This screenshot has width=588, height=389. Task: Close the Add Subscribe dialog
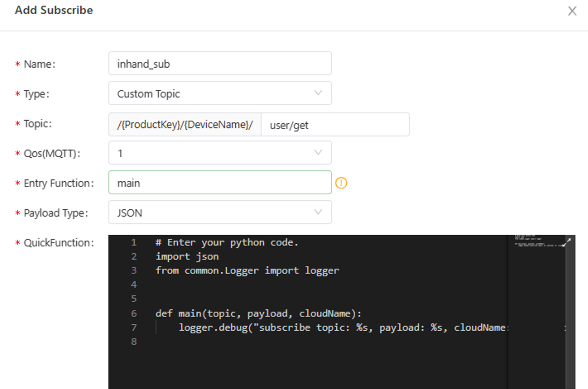pos(572,11)
